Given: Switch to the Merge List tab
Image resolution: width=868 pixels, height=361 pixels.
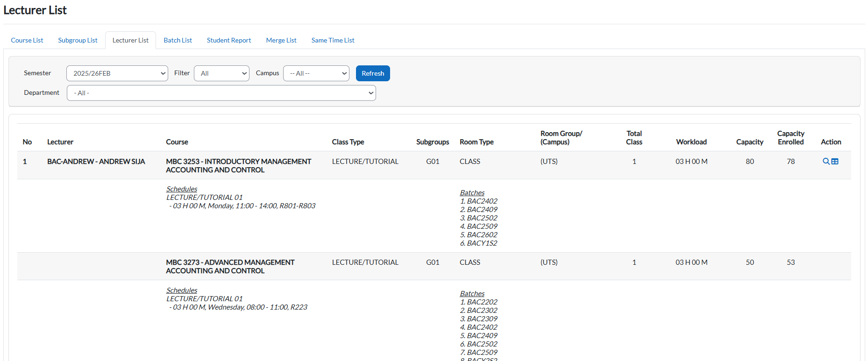Looking at the screenshot, I should [281, 40].
